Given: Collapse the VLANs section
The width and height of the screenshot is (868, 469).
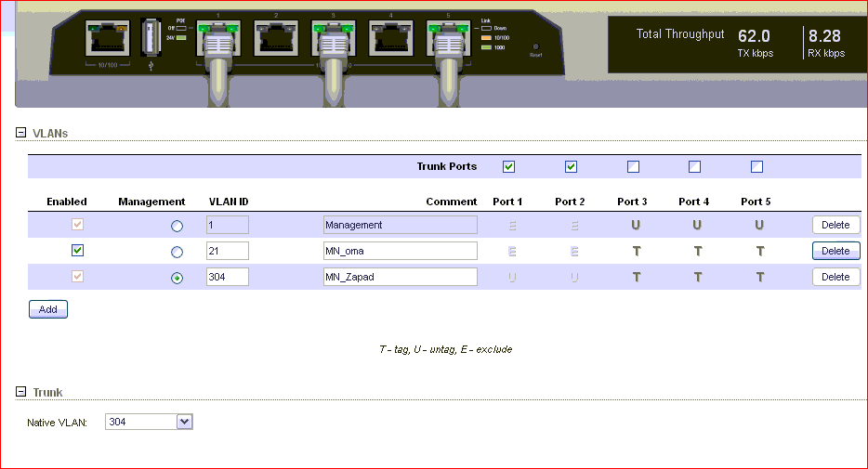Looking at the screenshot, I should coord(20,133).
